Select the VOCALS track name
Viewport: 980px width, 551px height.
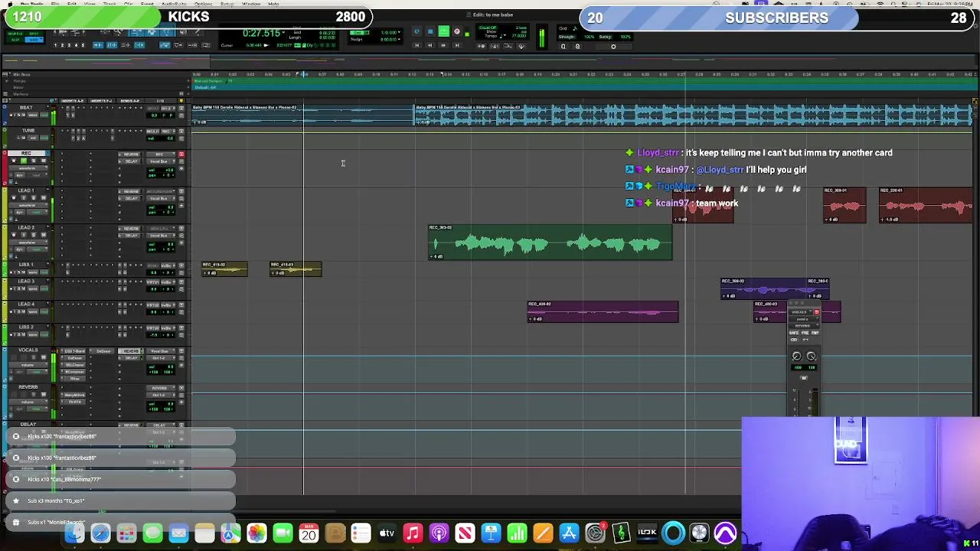click(x=28, y=350)
